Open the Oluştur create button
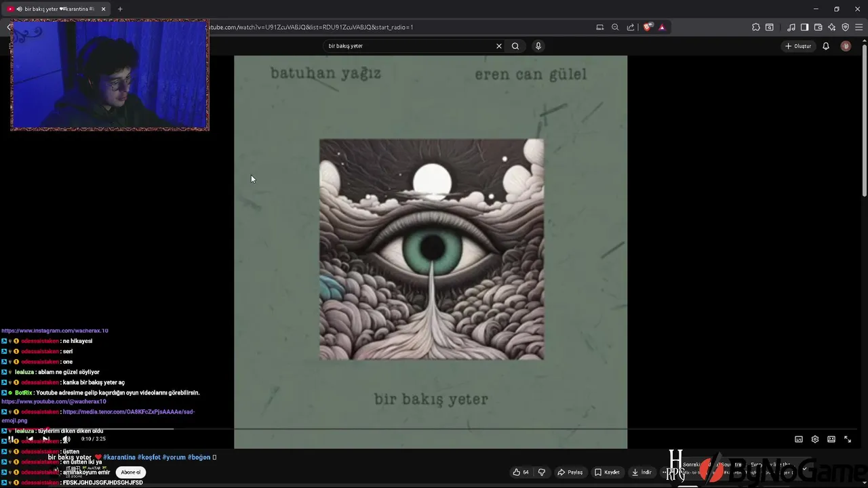This screenshot has height=488, width=868. 798,46
